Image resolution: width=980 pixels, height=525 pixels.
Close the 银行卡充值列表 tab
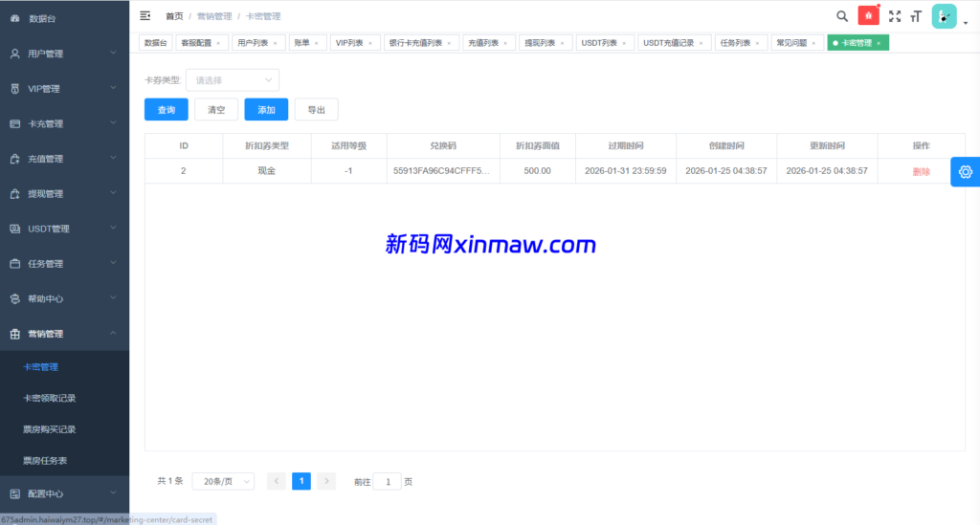(x=449, y=43)
